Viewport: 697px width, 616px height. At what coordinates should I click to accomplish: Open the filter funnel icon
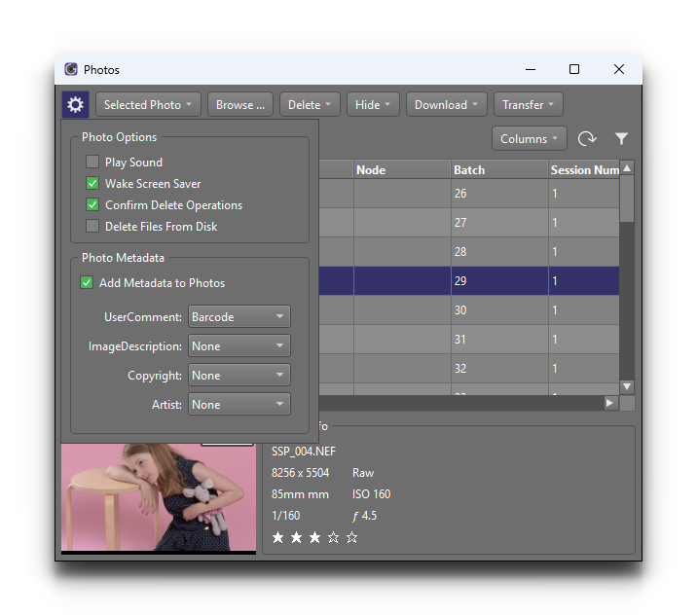click(x=621, y=138)
